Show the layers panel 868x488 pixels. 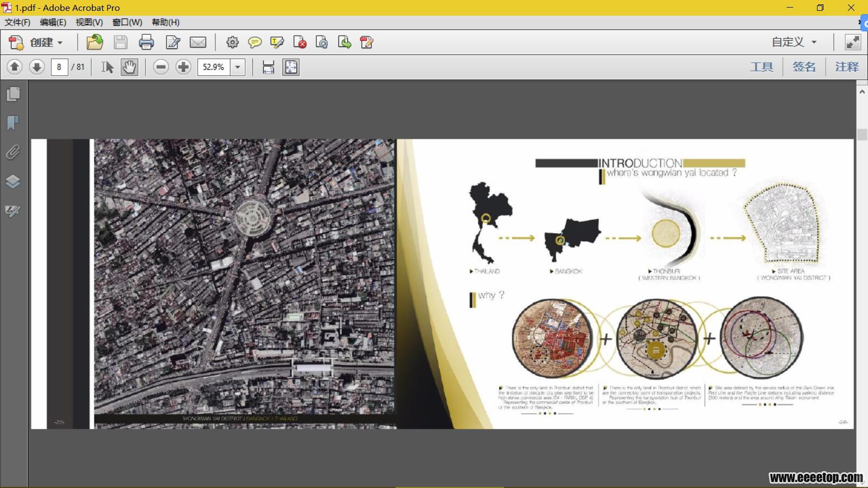point(13,181)
